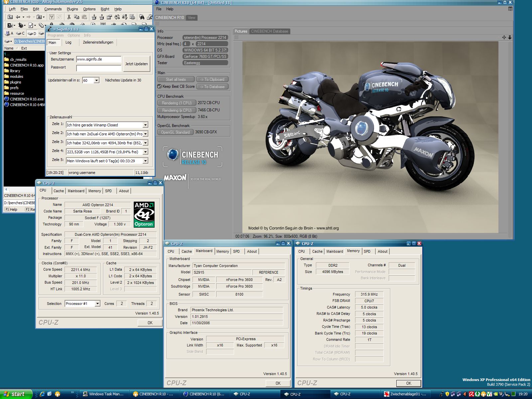532x399 pixels.
Task: Click the Pack archive icon in Salamander
Action: coord(94,17)
